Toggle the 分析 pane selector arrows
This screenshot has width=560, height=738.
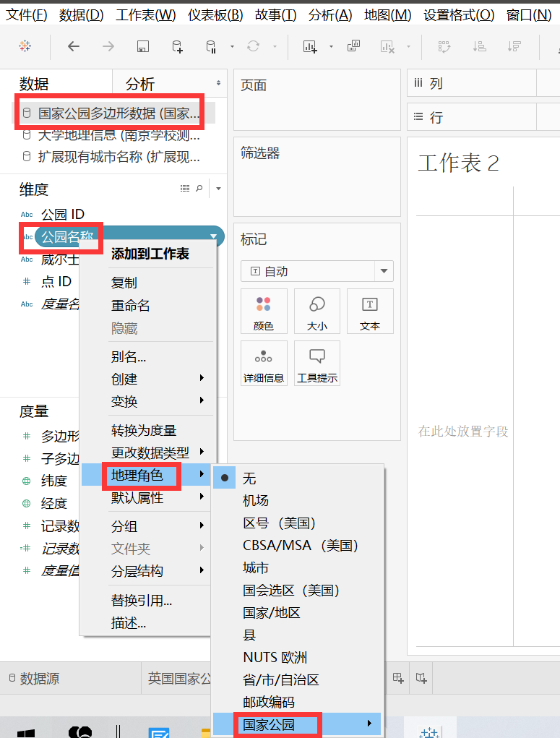point(218,83)
